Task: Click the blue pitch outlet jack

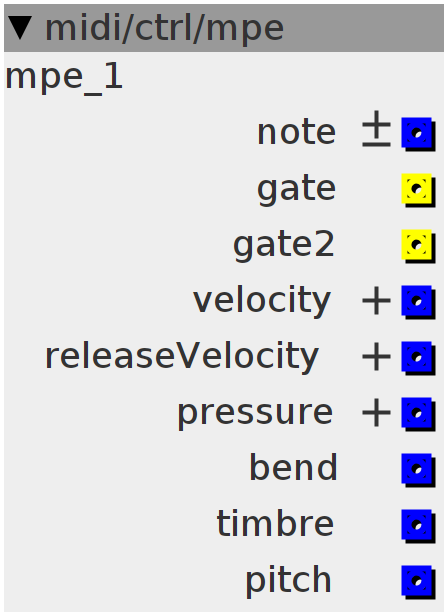Action: click(x=418, y=582)
